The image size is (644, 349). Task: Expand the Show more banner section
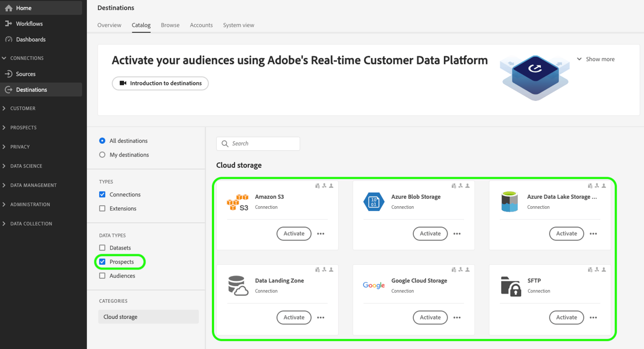click(596, 59)
